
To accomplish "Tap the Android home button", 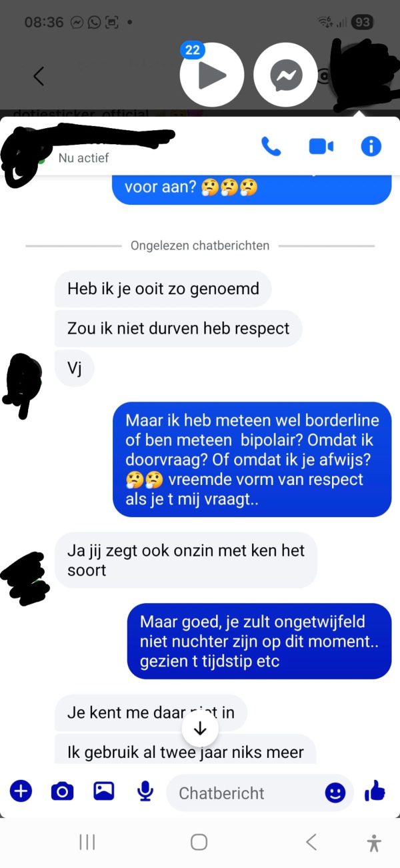I will 199,842.
